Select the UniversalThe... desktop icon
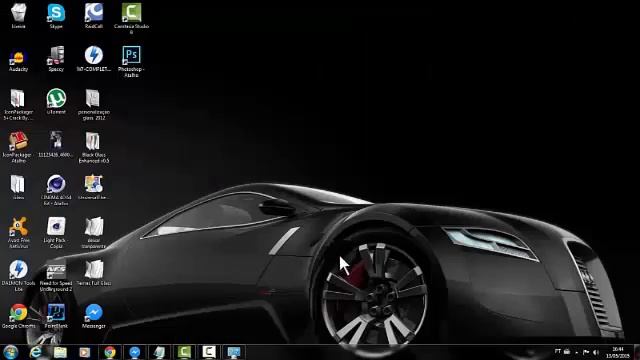 click(93, 187)
